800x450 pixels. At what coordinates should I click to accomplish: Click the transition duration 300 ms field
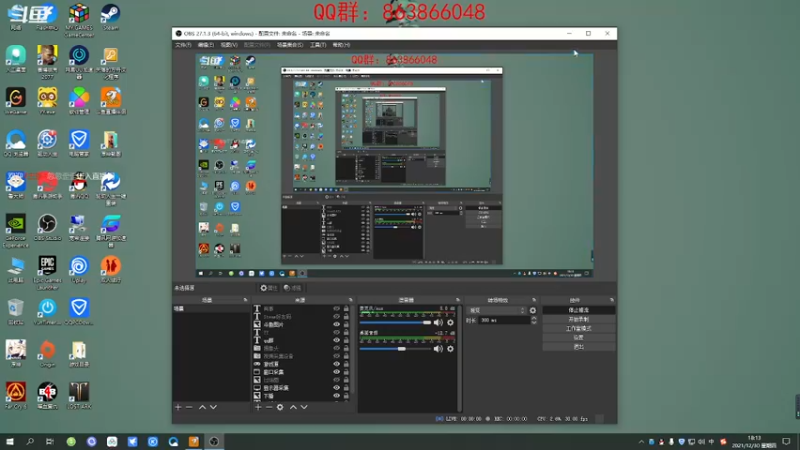tap(504, 320)
